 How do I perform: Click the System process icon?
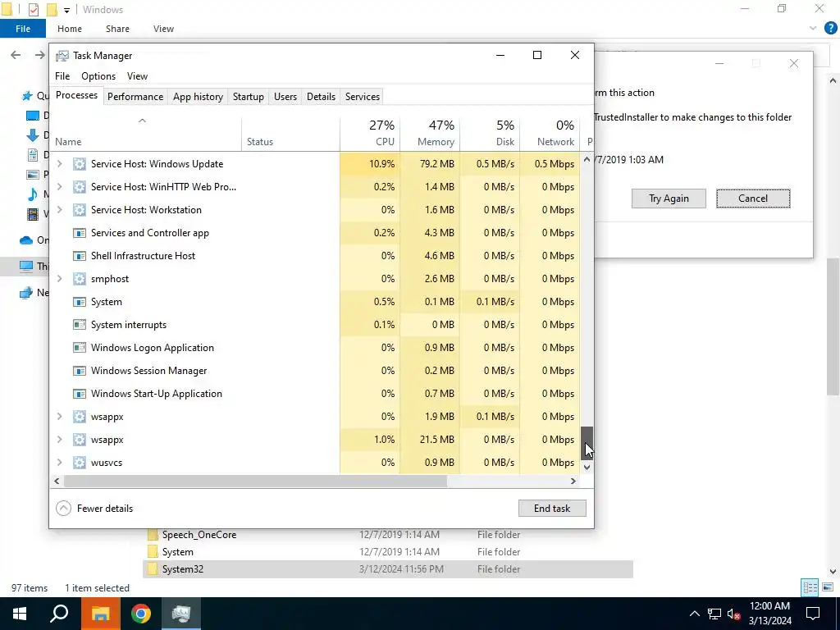80,302
